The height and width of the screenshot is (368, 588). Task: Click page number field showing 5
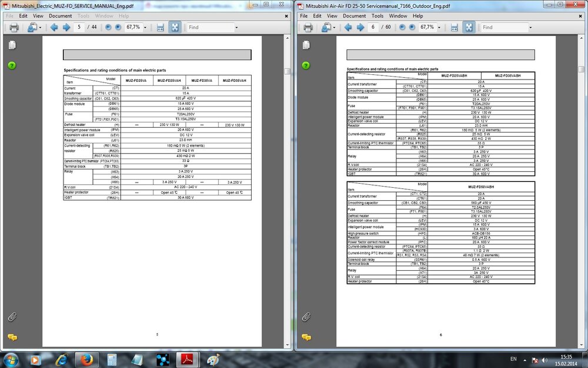[x=79, y=27]
